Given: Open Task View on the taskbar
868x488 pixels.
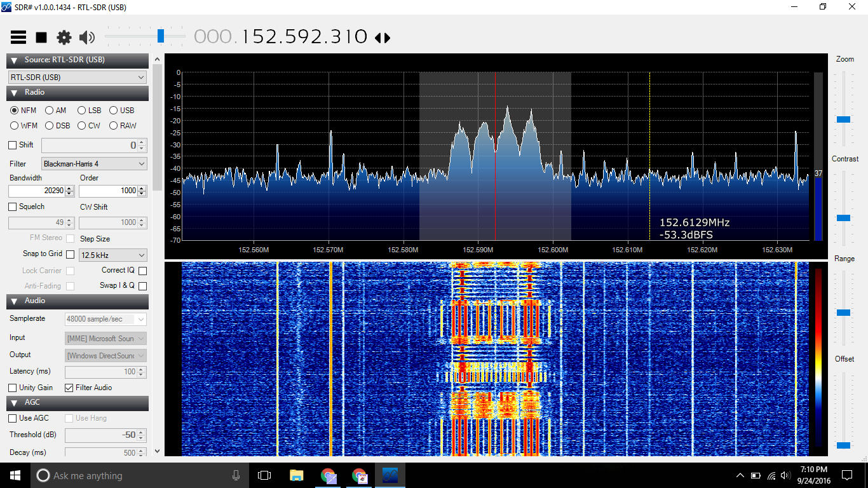Looking at the screenshot, I should (x=264, y=475).
